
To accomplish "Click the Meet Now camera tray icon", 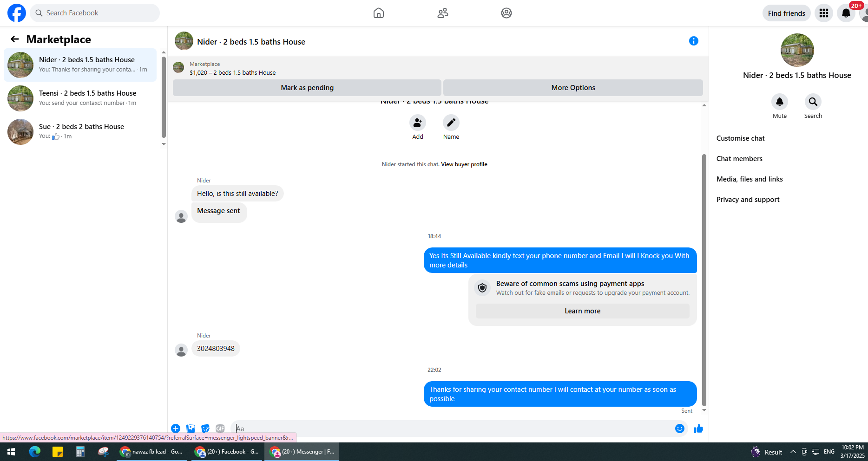I will click(x=804, y=452).
